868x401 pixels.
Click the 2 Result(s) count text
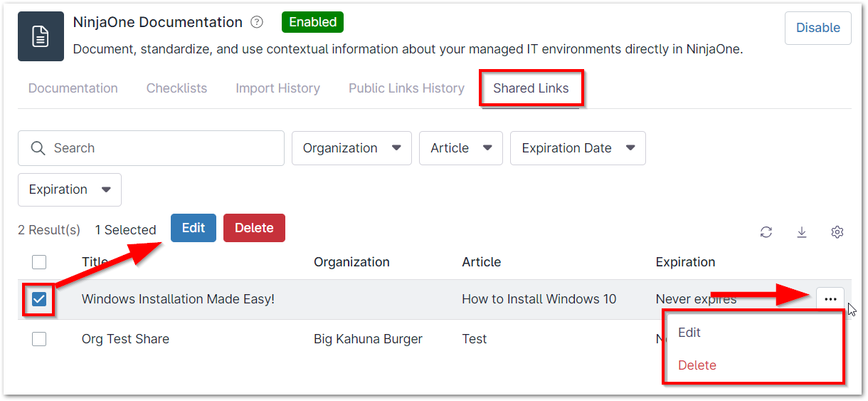49,229
